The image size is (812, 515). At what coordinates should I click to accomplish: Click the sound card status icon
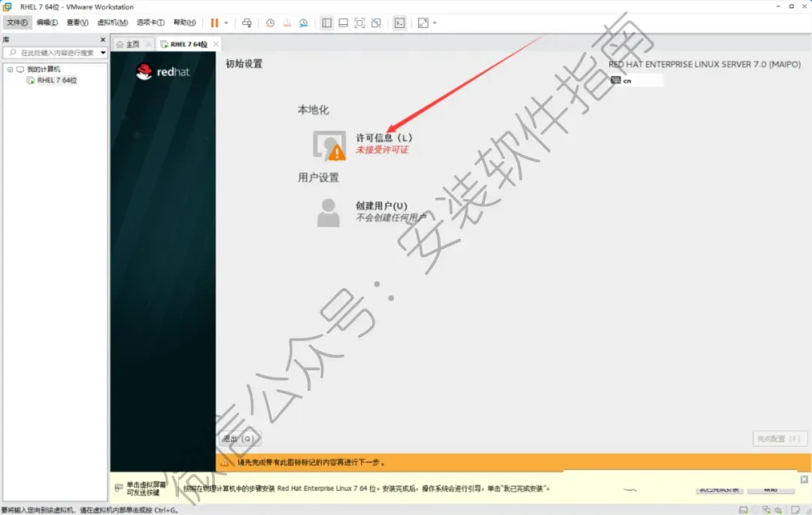778,510
